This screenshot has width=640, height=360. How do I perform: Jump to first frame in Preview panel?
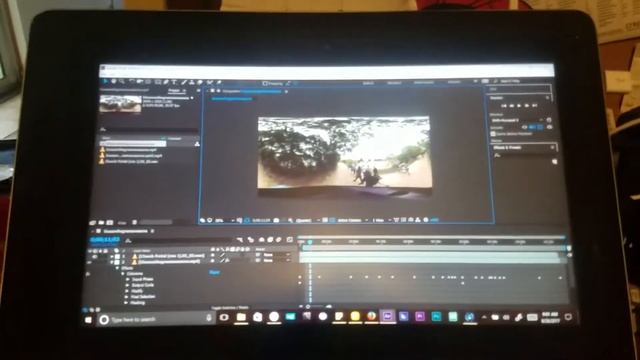504,106
